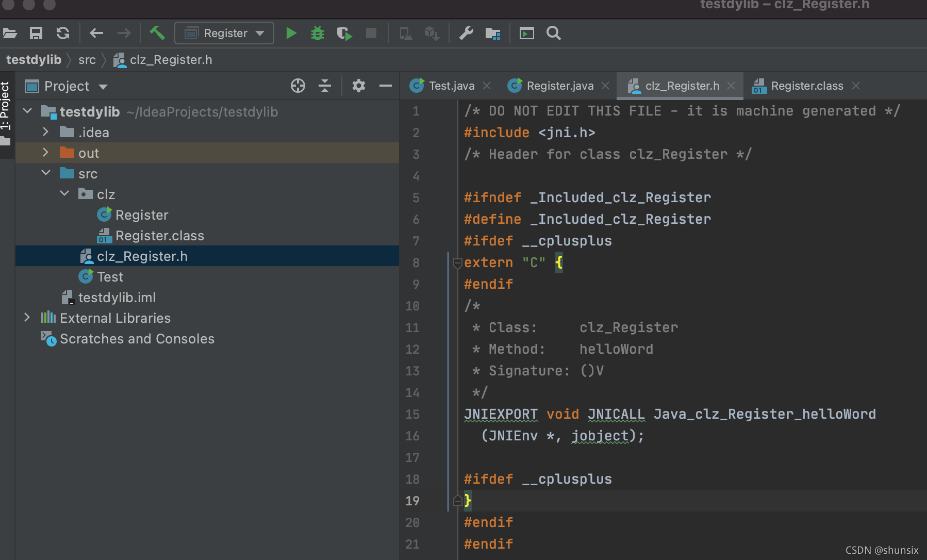Viewport: 927px width, 560px height.
Task: Select the Test class in the tree
Action: [x=110, y=277]
